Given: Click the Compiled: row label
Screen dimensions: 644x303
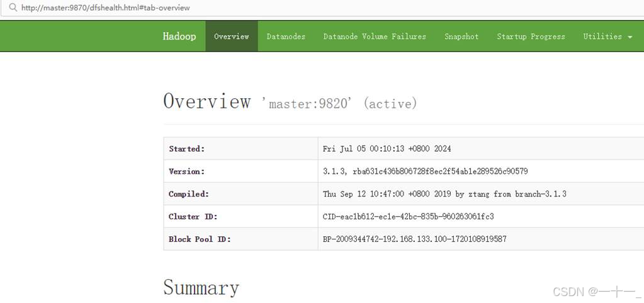Looking at the screenshot, I should click(188, 194).
